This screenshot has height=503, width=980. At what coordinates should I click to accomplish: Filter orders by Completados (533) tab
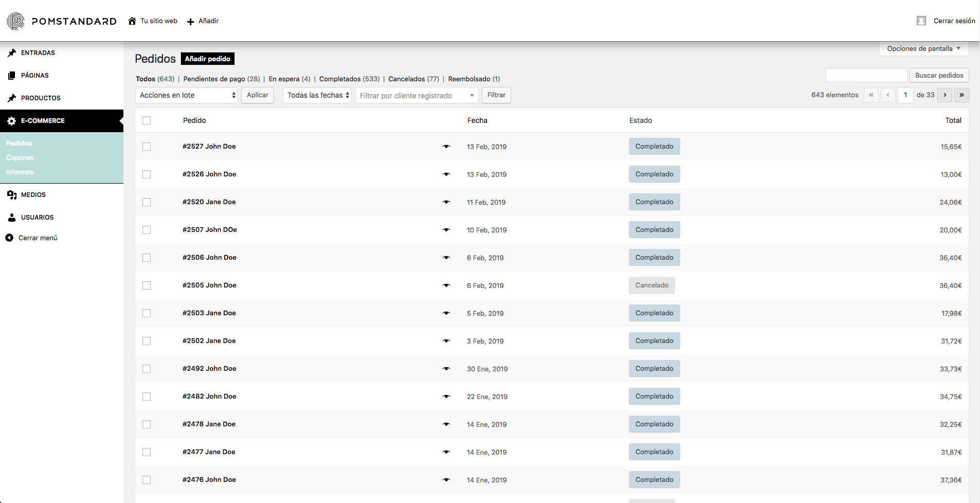[349, 79]
